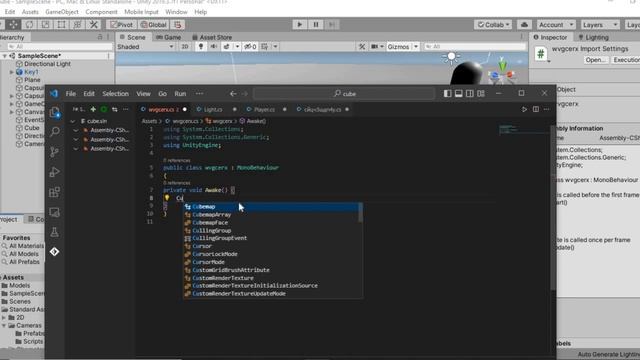Select the Scale tool in Unity toolbar

(x=45, y=24)
